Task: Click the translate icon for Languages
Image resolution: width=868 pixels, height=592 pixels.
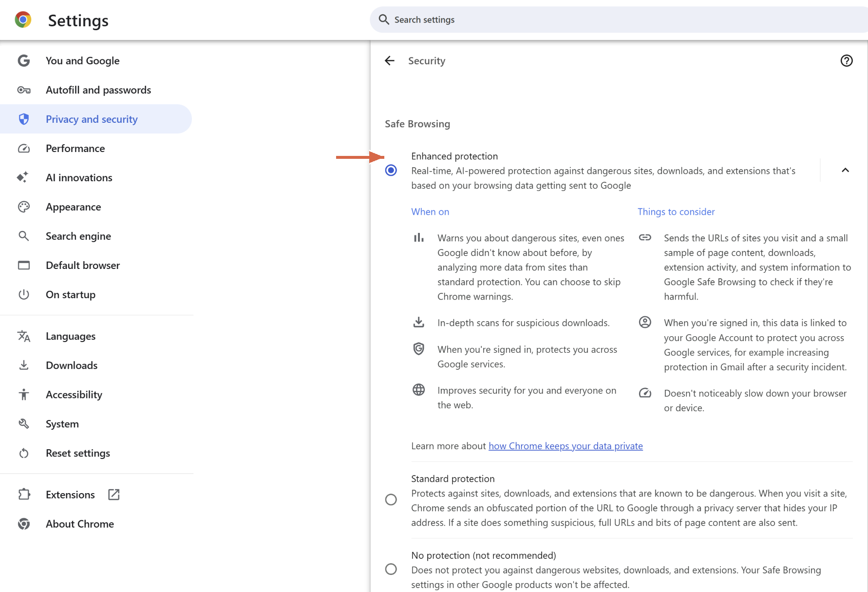Action: [23, 336]
